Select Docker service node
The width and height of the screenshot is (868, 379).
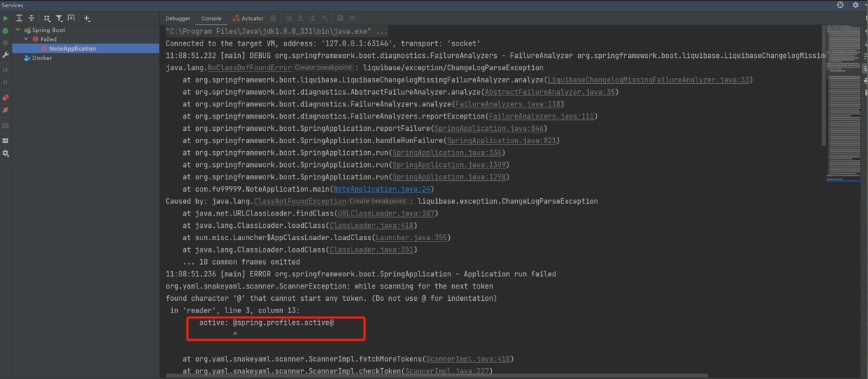coord(42,58)
